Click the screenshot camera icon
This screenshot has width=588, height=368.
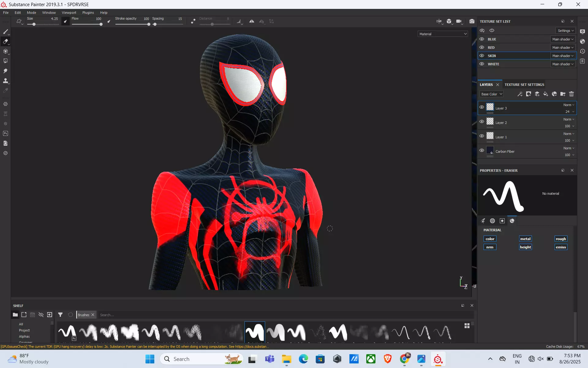pos(472,21)
